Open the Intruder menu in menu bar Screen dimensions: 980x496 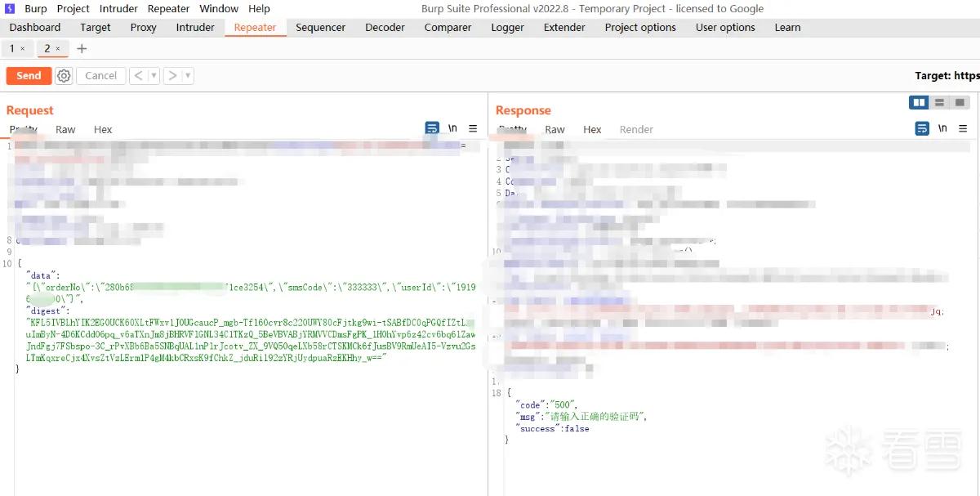(119, 9)
